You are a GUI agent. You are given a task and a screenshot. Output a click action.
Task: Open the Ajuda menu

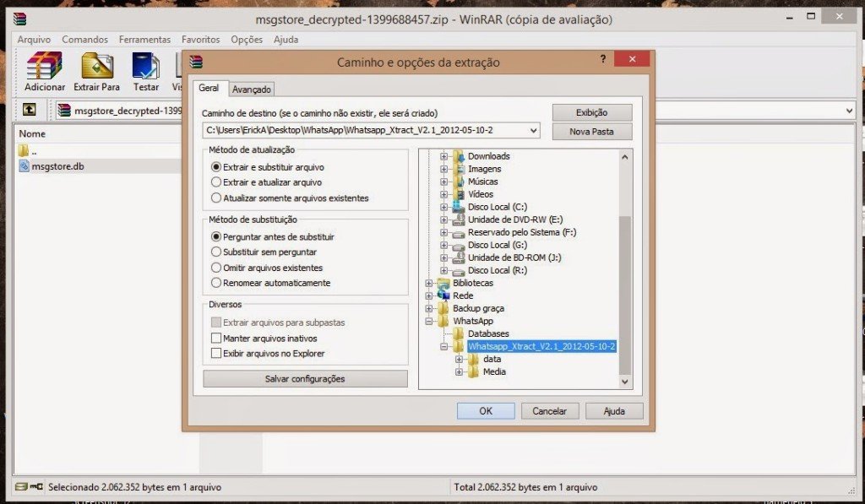click(286, 39)
